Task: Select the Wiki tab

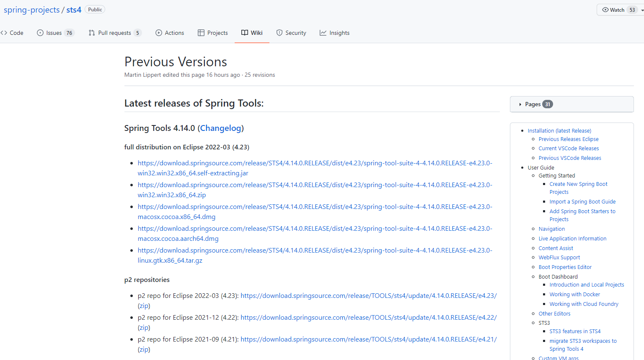Action: (252, 33)
